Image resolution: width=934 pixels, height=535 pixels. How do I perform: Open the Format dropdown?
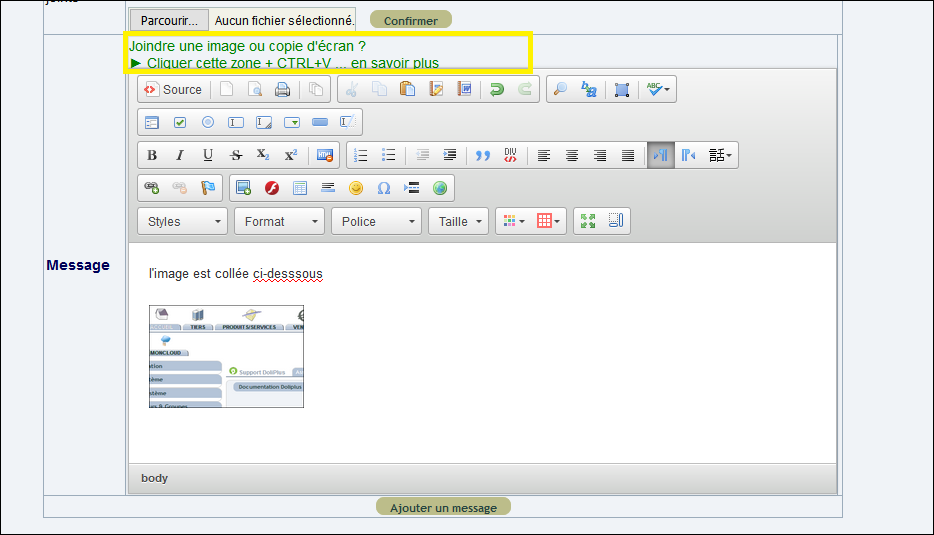pos(279,222)
